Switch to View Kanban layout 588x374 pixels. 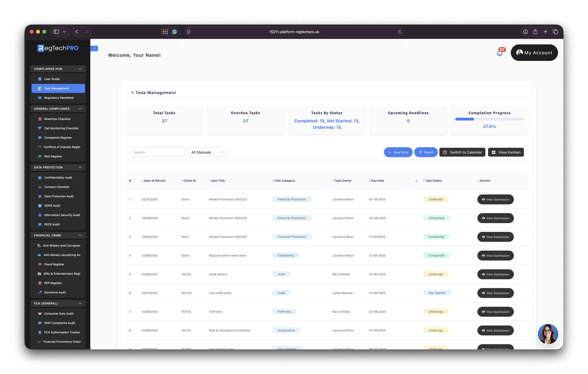click(x=506, y=152)
